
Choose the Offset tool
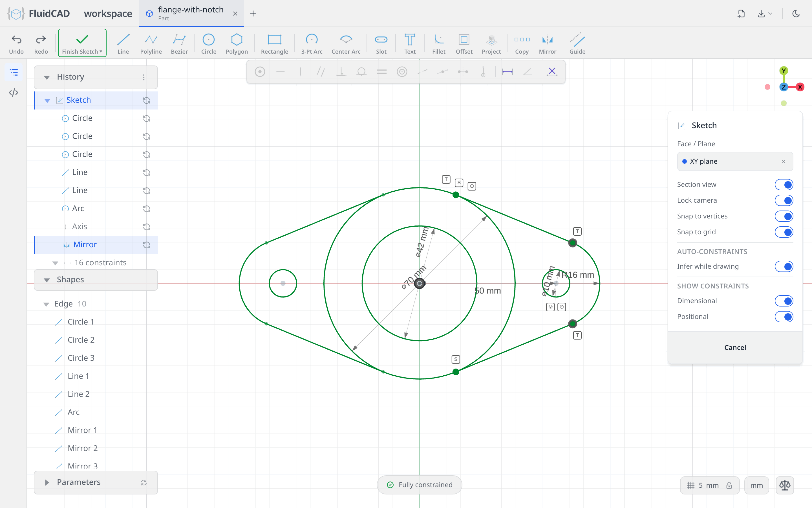coord(464,43)
